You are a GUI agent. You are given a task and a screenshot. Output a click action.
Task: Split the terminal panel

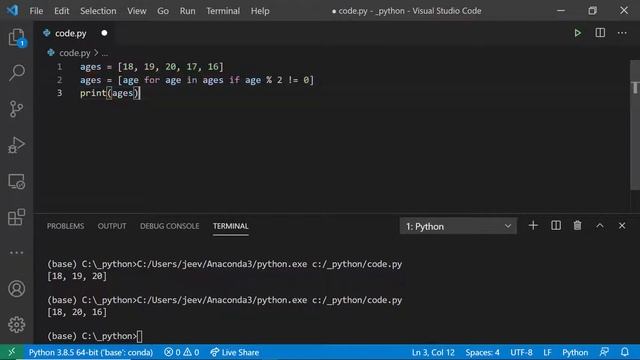coord(556,226)
